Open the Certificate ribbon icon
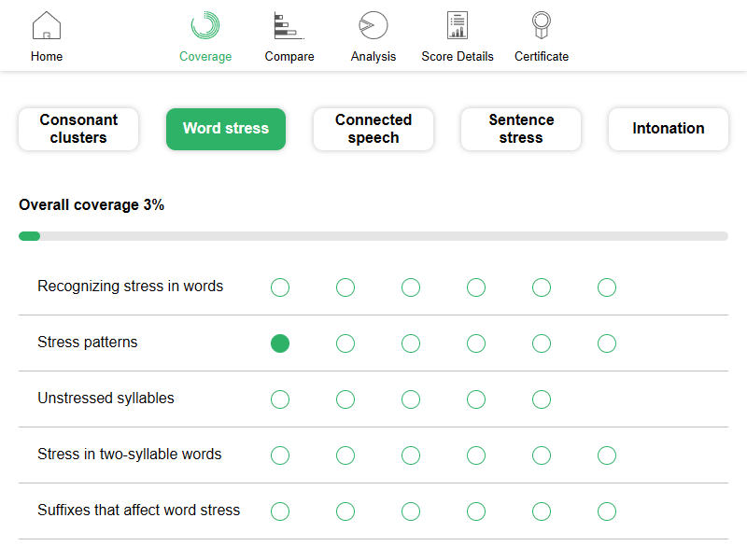Viewport: 747px width, 560px height. click(542, 26)
